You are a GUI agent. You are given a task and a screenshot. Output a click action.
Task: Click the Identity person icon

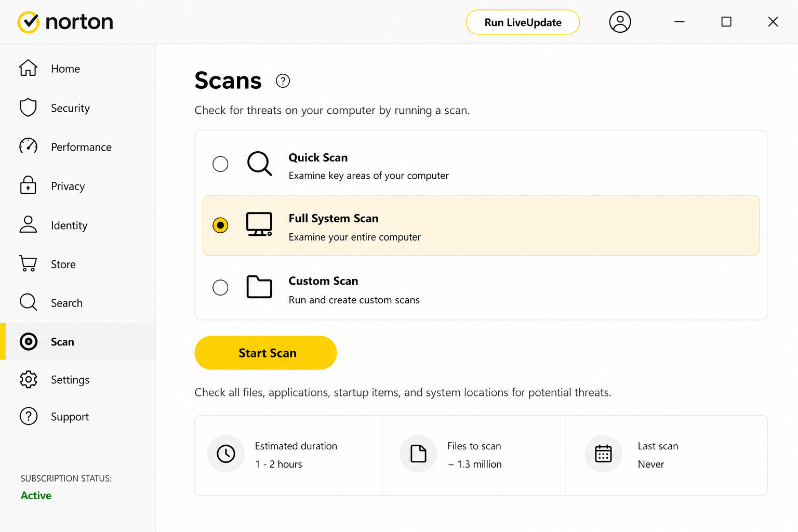[28, 224]
